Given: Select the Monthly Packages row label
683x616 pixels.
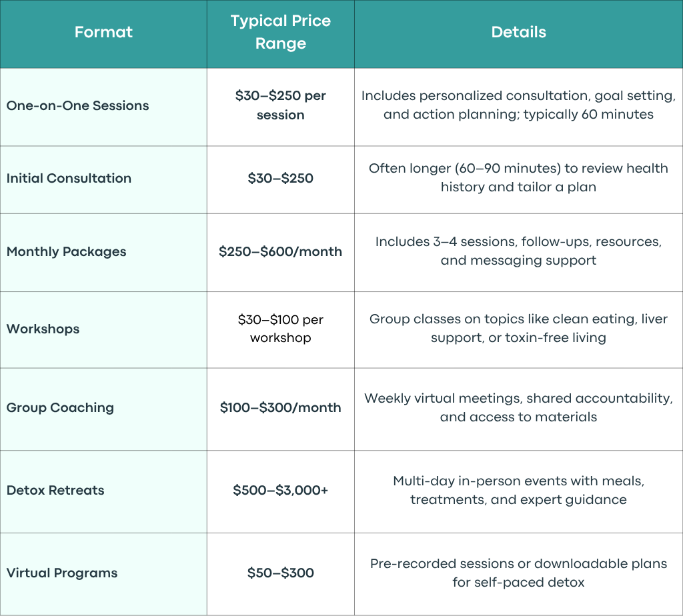Looking at the screenshot, I should coord(66,251).
